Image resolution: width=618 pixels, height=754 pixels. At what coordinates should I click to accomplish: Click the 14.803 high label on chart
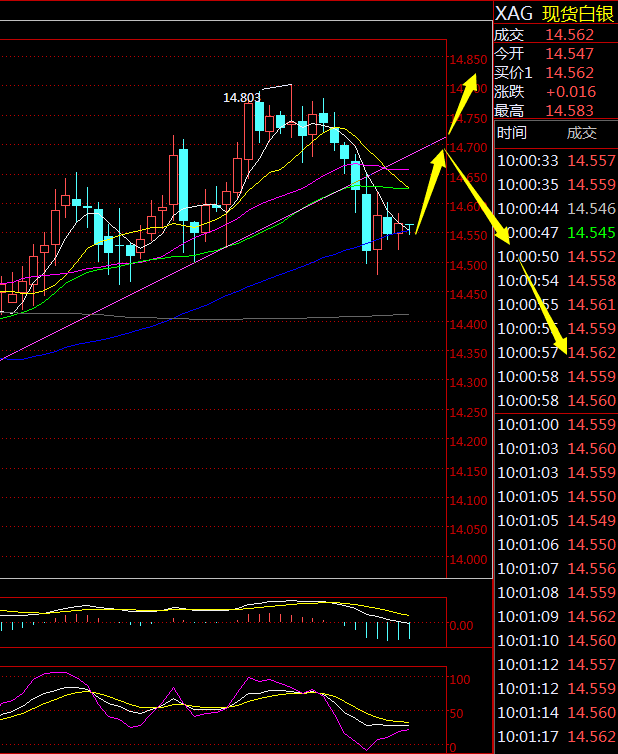pos(242,98)
